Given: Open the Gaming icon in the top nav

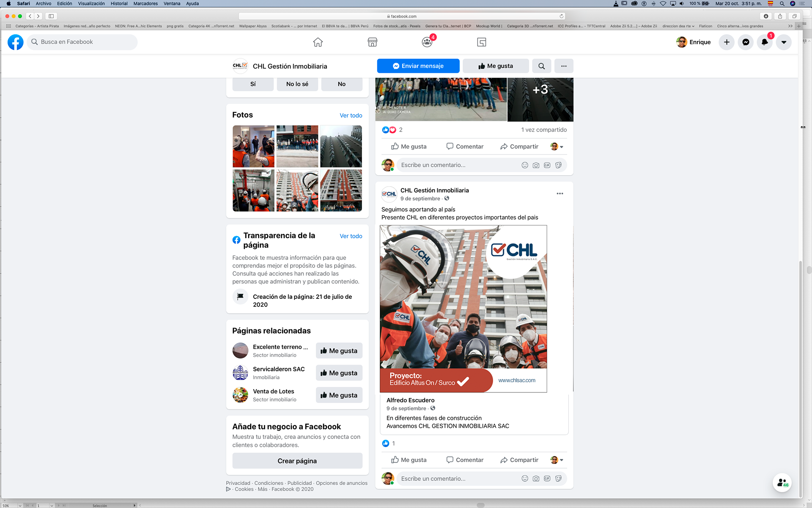Looking at the screenshot, I should [x=482, y=42].
